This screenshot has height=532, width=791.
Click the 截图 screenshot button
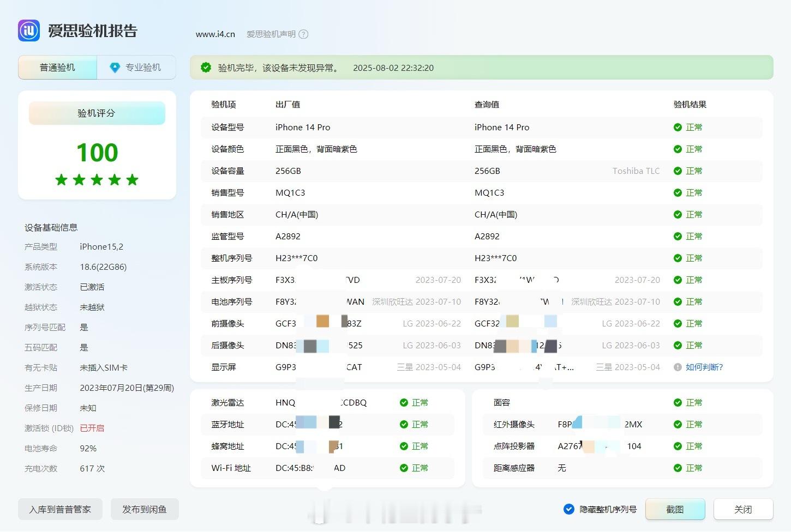pyautogui.click(x=675, y=509)
